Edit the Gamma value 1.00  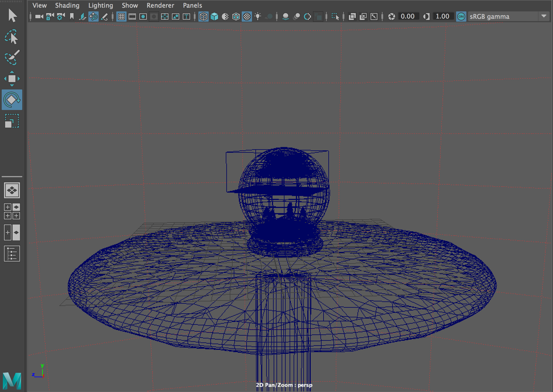tap(443, 16)
